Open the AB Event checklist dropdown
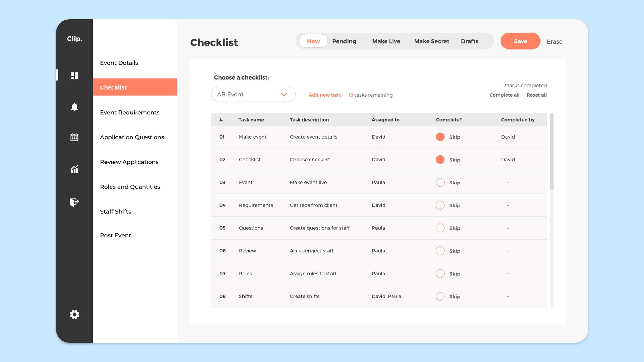Image resolution: width=644 pixels, height=362 pixels. (x=253, y=94)
